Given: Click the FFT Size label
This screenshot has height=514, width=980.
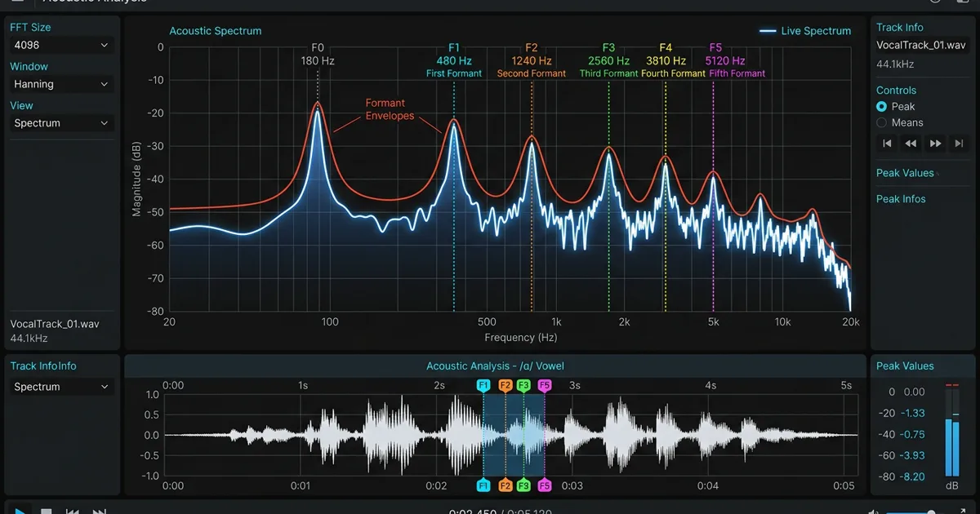Looking at the screenshot, I should (30, 27).
